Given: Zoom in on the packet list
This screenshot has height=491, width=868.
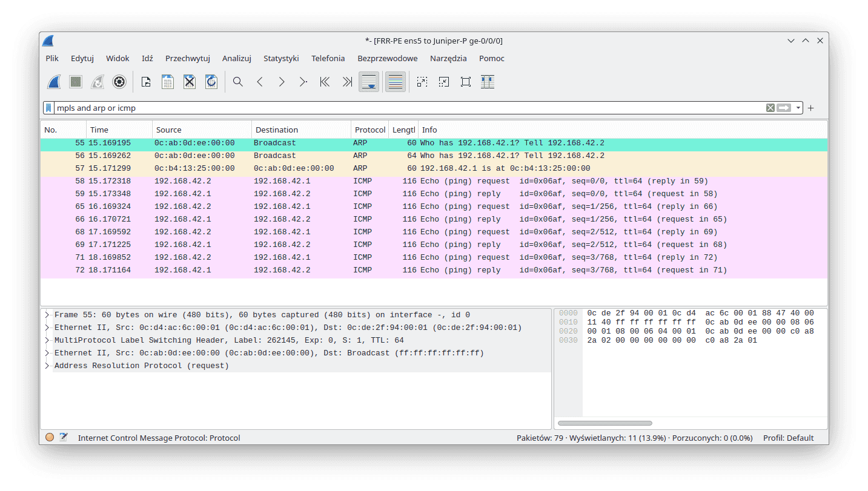Looking at the screenshot, I should point(422,82).
